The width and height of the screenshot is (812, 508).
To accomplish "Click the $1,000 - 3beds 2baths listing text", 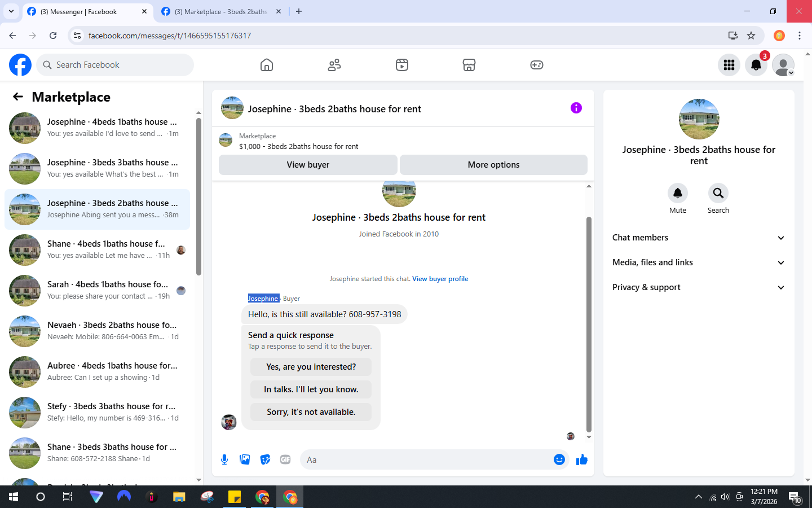I will pos(298,146).
